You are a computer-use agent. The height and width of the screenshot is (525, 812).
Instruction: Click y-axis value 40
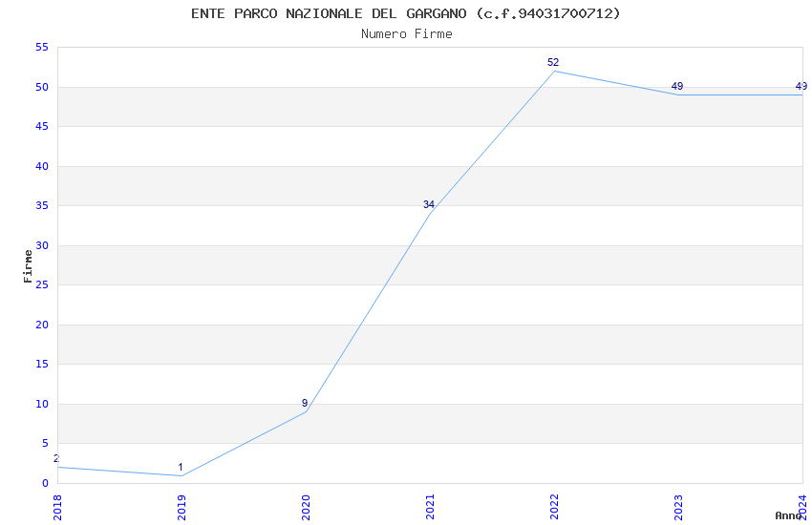(42, 166)
